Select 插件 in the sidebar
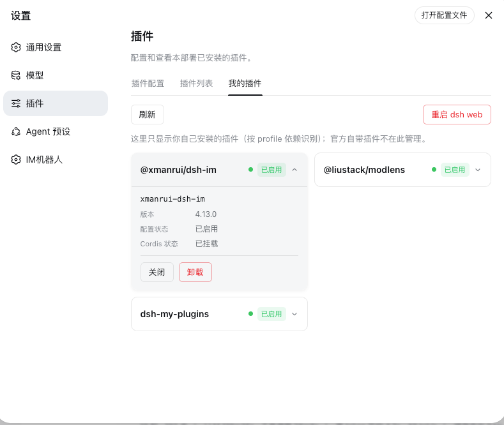The image size is (504, 425). pos(56,103)
